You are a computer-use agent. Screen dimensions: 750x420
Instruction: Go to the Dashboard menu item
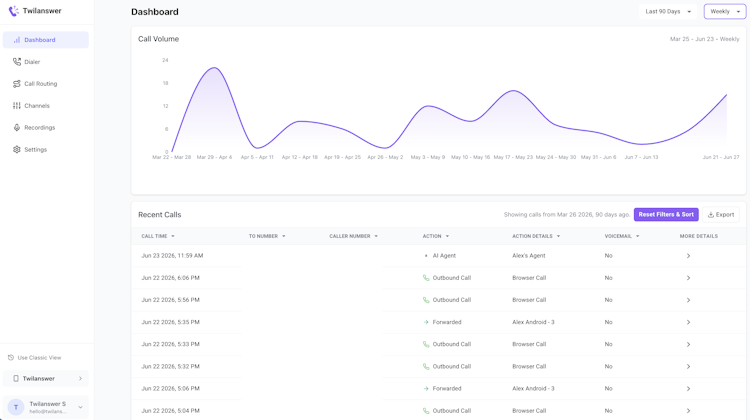(46, 40)
